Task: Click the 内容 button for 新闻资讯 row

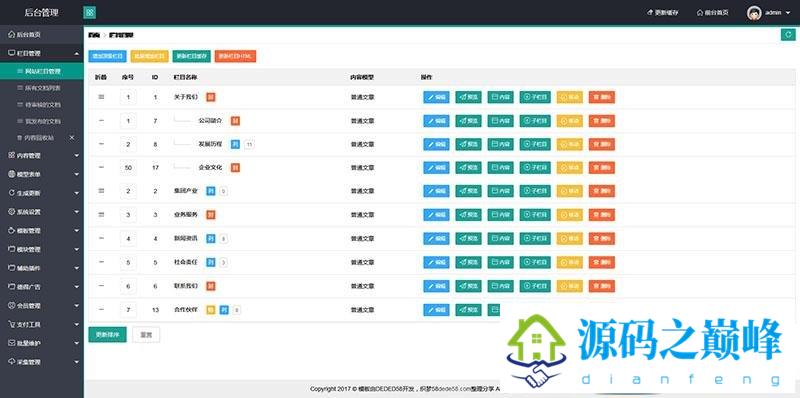Action: [501, 238]
